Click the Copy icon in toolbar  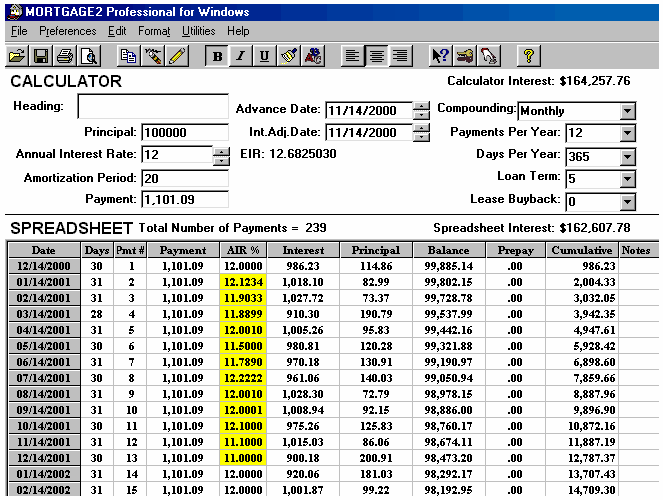pos(129,56)
